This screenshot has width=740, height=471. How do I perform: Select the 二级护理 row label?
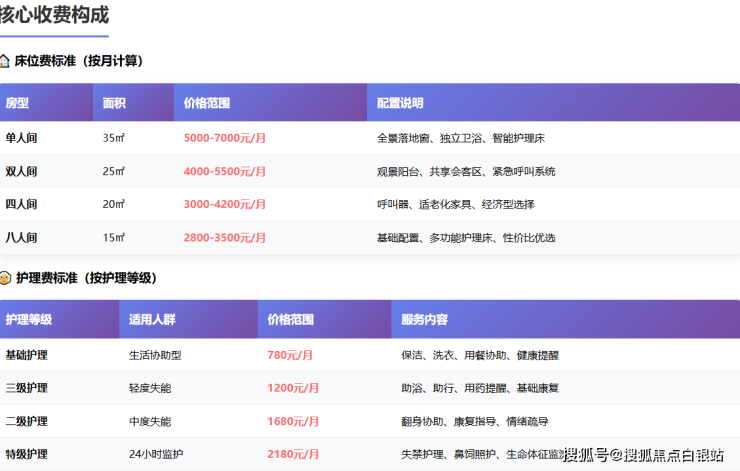pos(27,421)
